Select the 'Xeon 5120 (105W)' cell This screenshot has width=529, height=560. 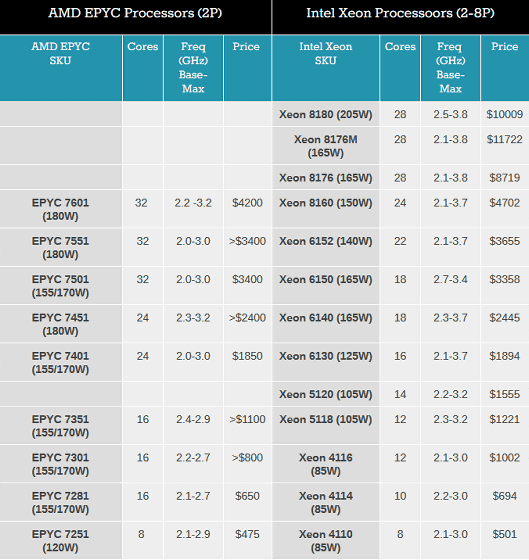[326, 394]
